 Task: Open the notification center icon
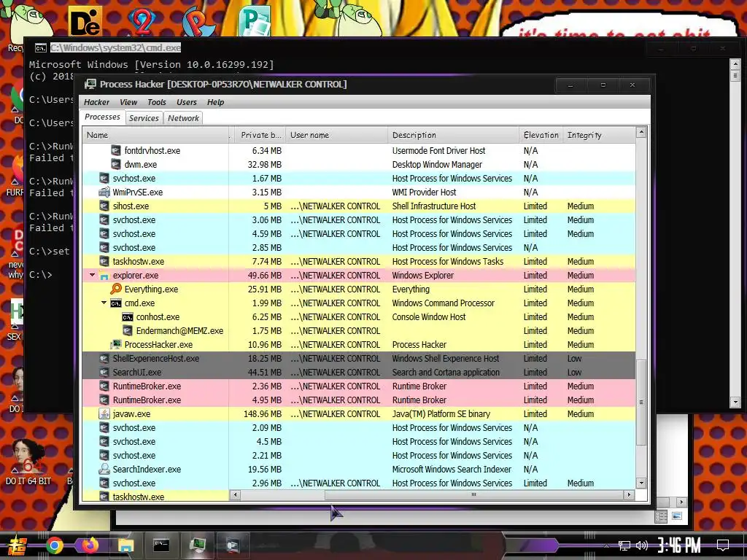tap(723, 545)
